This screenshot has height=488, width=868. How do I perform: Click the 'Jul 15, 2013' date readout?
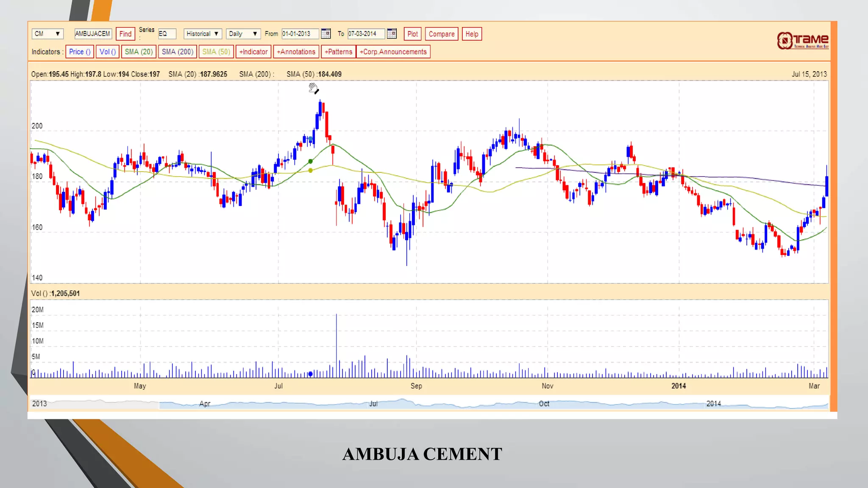click(809, 74)
